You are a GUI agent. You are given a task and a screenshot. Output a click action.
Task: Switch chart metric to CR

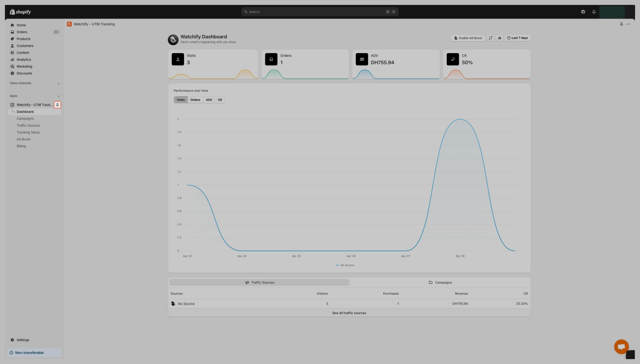click(220, 100)
